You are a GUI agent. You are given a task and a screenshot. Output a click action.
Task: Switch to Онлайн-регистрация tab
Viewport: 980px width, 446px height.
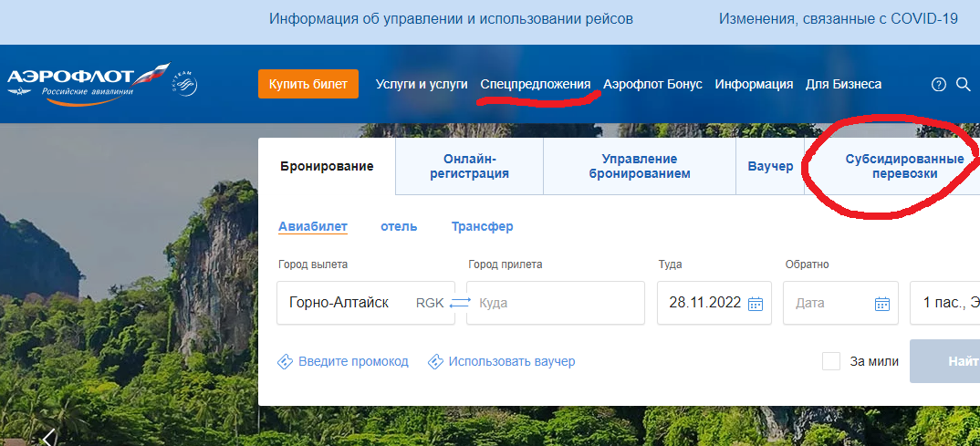pyautogui.click(x=469, y=166)
